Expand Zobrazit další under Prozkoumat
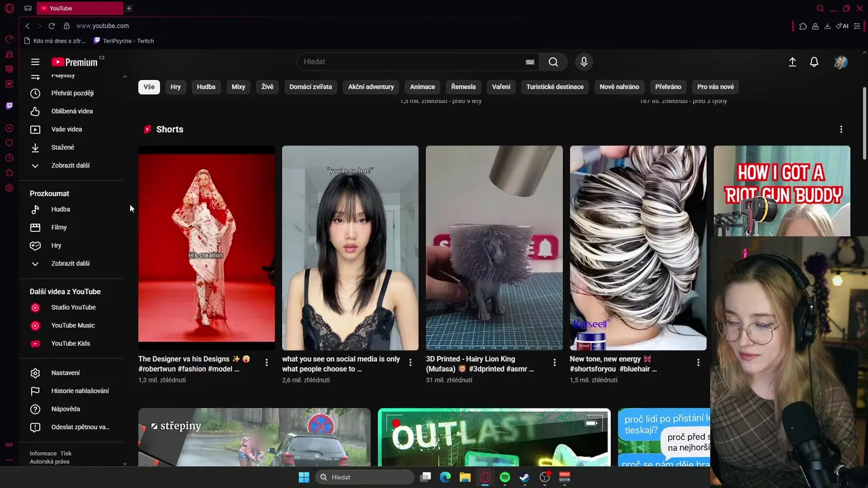This screenshot has height=488, width=868. 72,264
